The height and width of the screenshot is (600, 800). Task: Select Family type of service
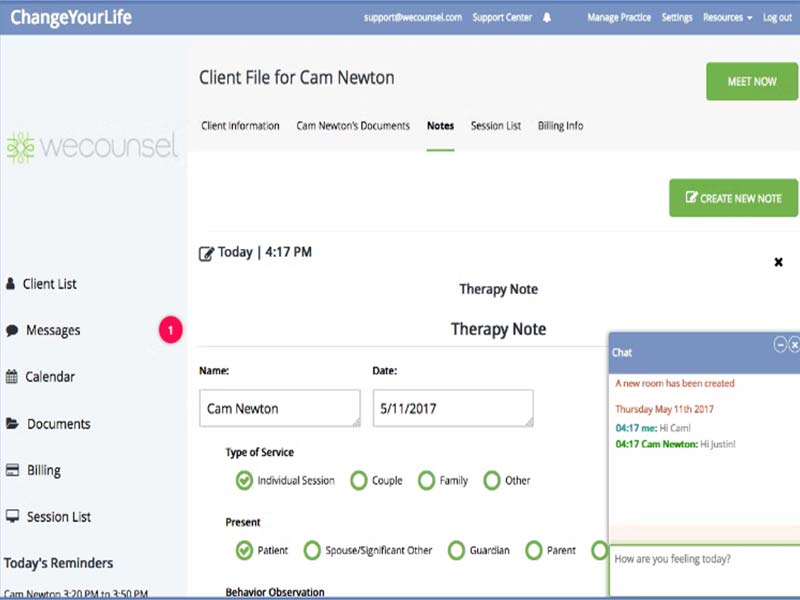click(x=427, y=481)
